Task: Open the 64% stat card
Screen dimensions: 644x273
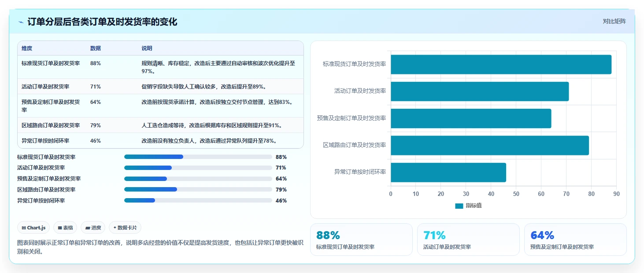Action: (575, 240)
